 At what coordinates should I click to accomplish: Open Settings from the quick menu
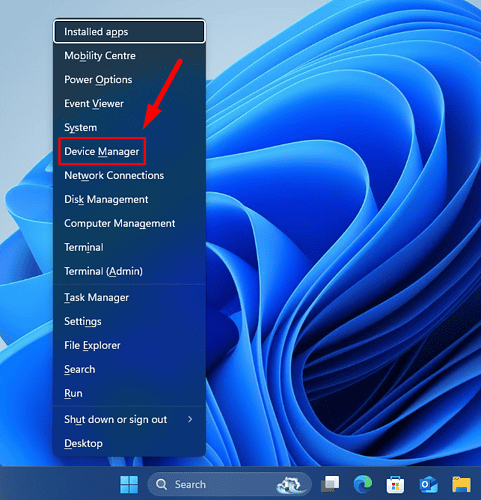click(129, 321)
